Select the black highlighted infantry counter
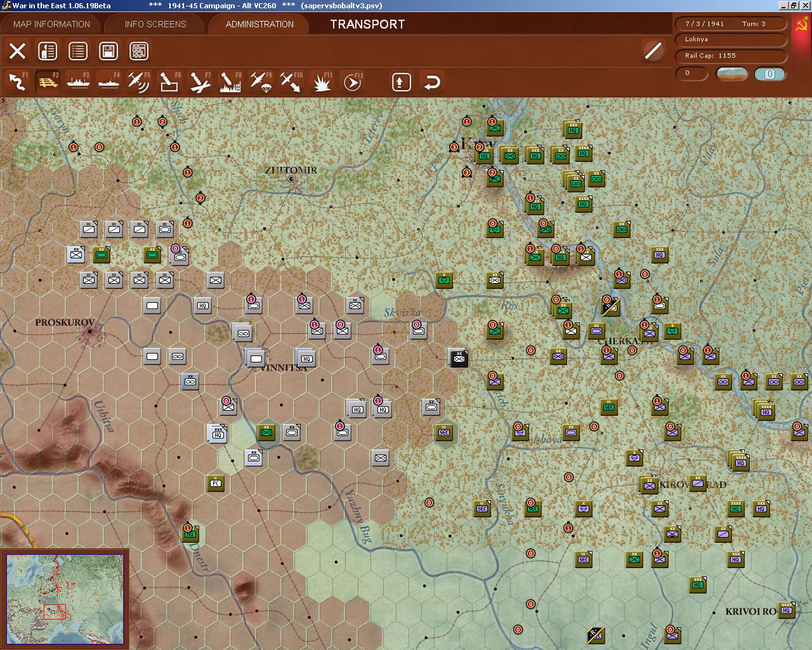812x650 pixels. (459, 358)
